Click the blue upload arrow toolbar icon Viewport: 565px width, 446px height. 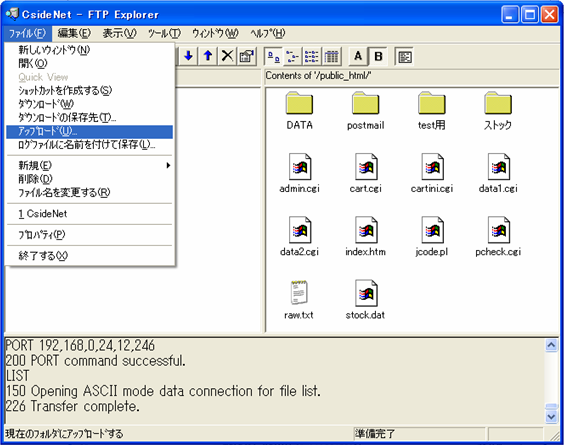pyautogui.click(x=208, y=56)
